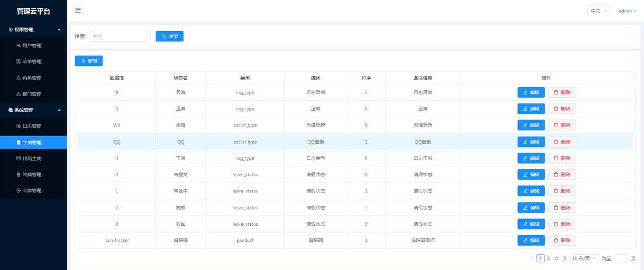Select 字典管理 in the sidebar

[33, 143]
